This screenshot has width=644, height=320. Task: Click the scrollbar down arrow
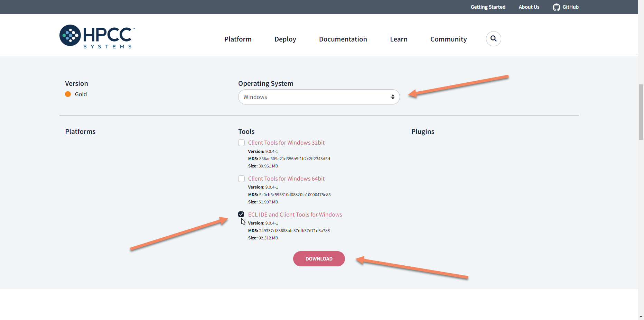coord(641,317)
